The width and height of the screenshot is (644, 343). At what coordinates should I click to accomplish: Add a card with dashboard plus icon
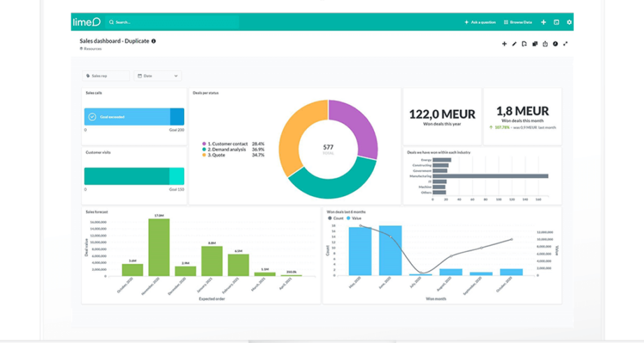[504, 44]
